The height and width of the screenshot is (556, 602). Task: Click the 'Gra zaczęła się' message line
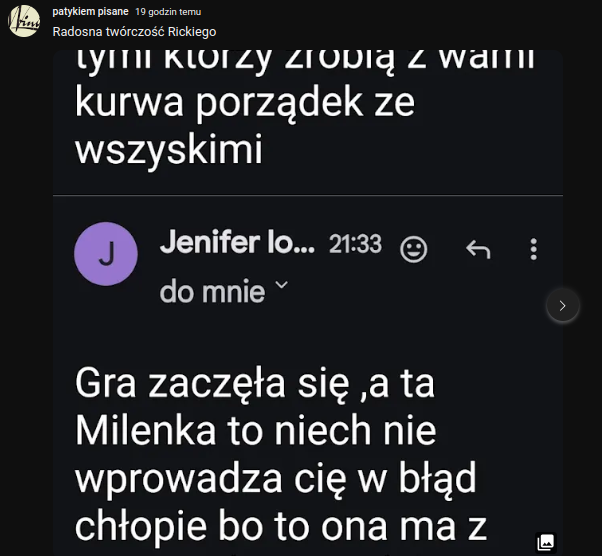pyautogui.click(x=255, y=386)
